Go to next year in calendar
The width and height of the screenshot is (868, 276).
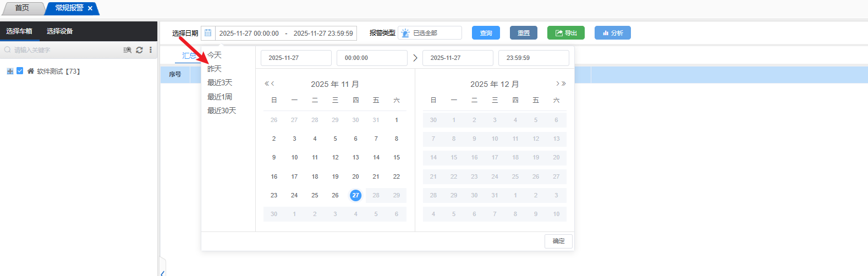(564, 84)
